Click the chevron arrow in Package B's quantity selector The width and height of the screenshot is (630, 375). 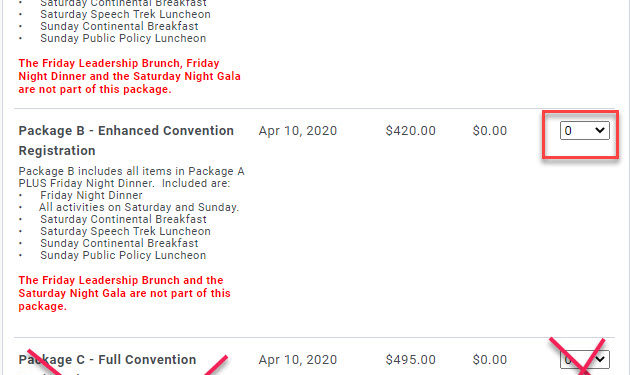(x=600, y=130)
